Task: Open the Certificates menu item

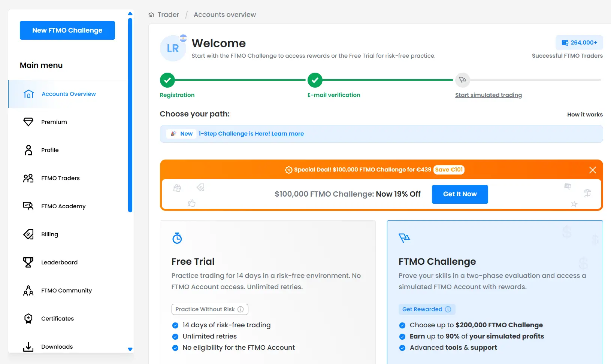Action: [68, 319]
